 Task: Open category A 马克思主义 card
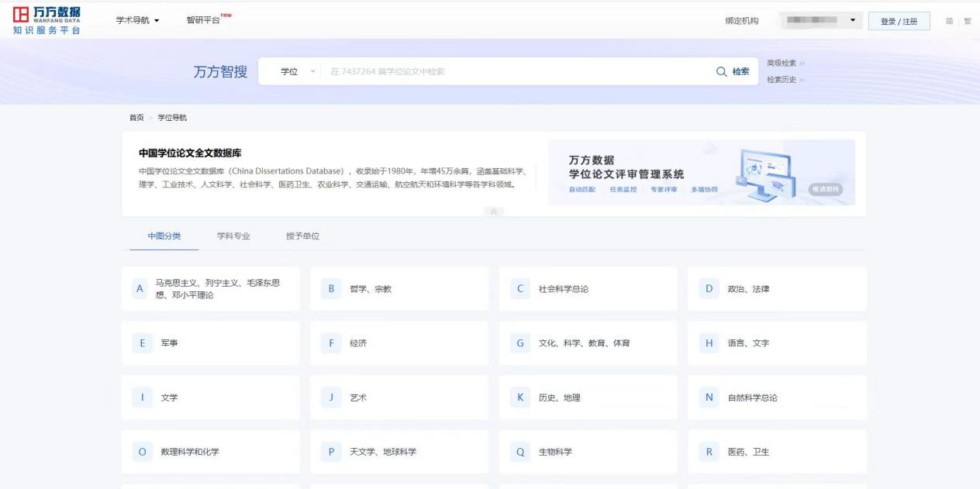211,289
